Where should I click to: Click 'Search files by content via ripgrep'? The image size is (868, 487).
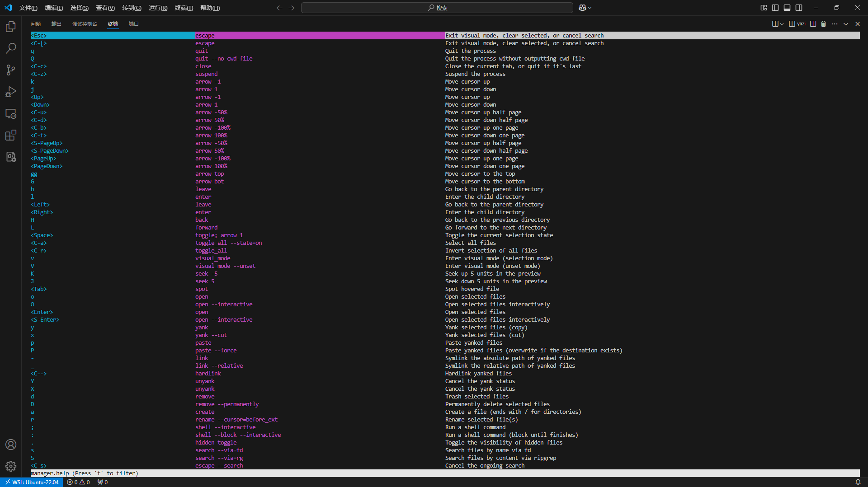coord(501,458)
